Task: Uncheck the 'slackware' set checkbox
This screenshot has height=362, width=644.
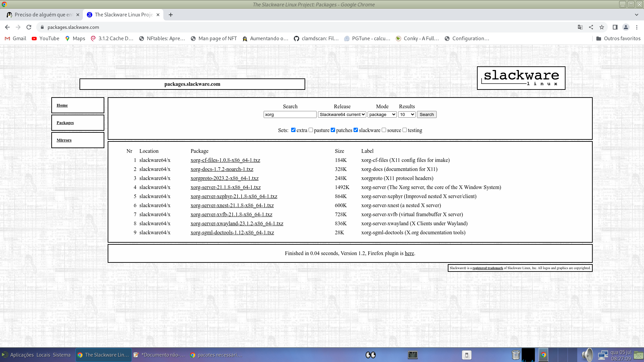Action: pyautogui.click(x=356, y=130)
